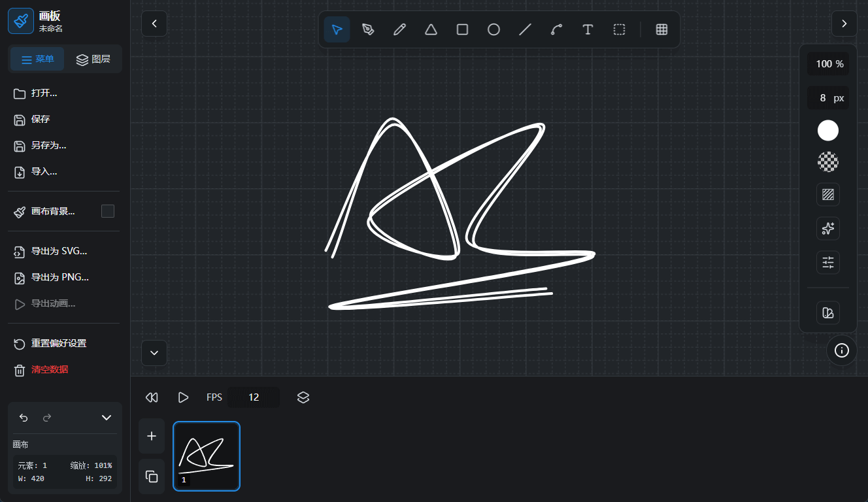Collapse the right properties panel chevron

pos(844,24)
